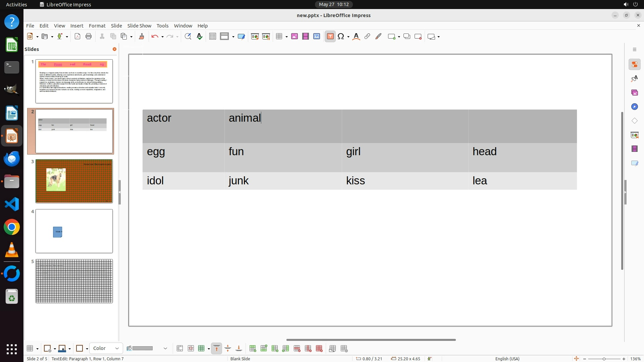Open the Slide Show menu

[139, 25]
